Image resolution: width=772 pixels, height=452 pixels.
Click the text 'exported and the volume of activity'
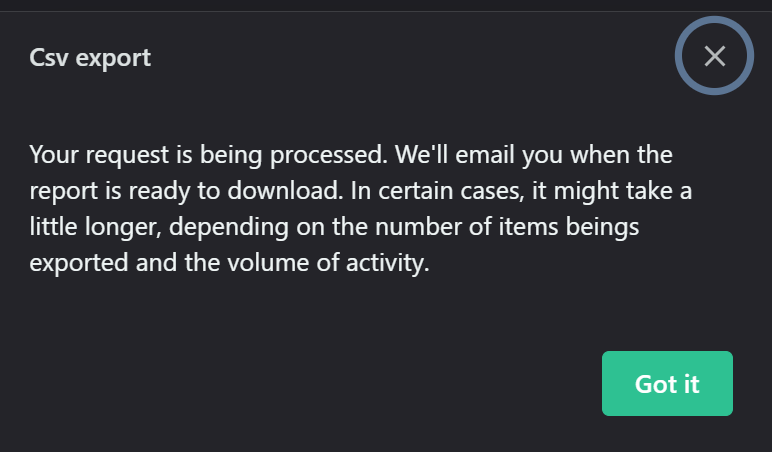point(229,262)
